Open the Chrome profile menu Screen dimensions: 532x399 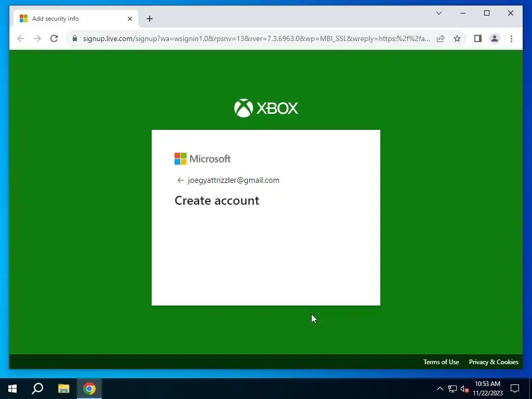(x=495, y=38)
